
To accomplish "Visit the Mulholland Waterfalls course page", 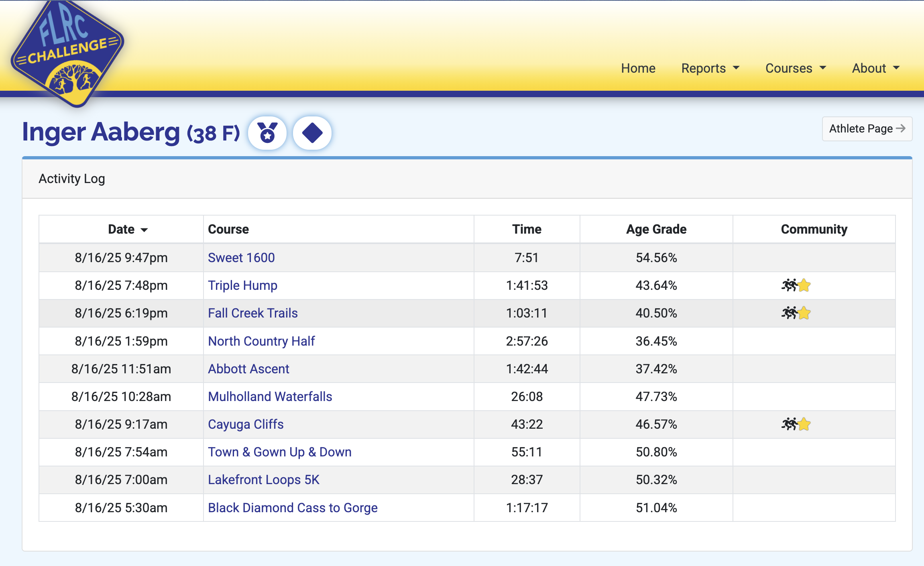I will point(270,397).
